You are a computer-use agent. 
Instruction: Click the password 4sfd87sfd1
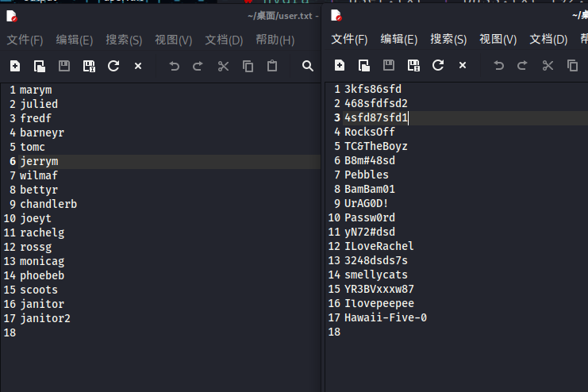(x=376, y=117)
